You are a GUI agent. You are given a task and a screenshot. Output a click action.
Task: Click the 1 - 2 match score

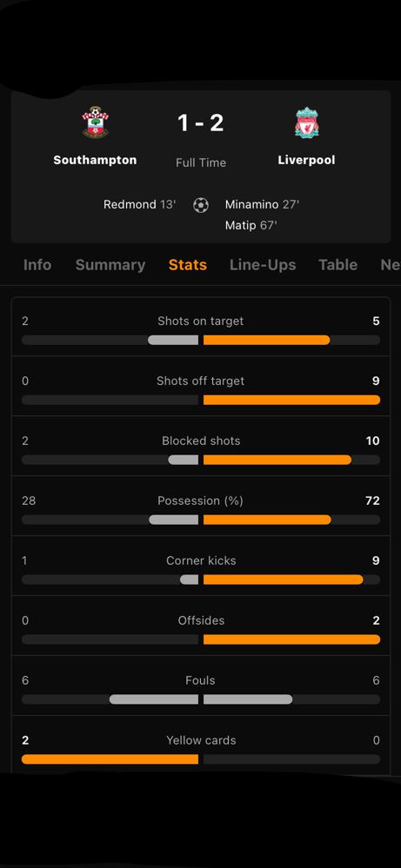(200, 123)
